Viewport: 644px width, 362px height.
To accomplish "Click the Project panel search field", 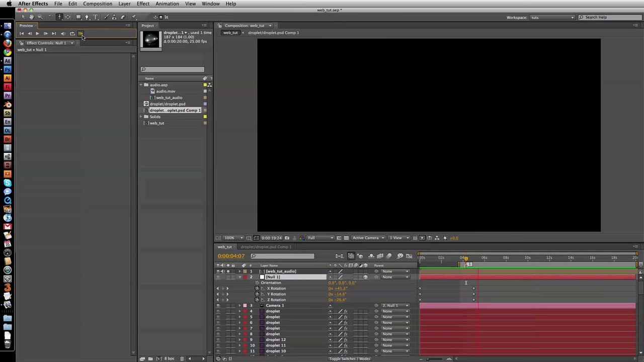I will 173,69.
